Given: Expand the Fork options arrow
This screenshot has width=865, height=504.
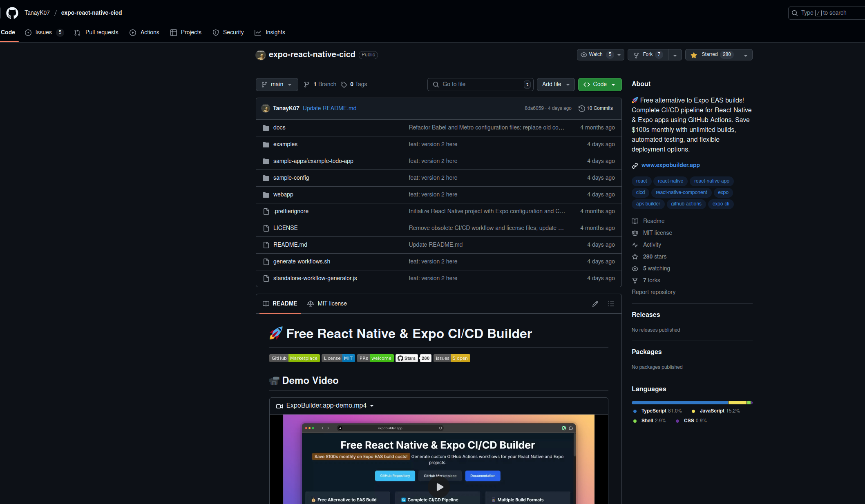Looking at the screenshot, I should coord(675,55).
